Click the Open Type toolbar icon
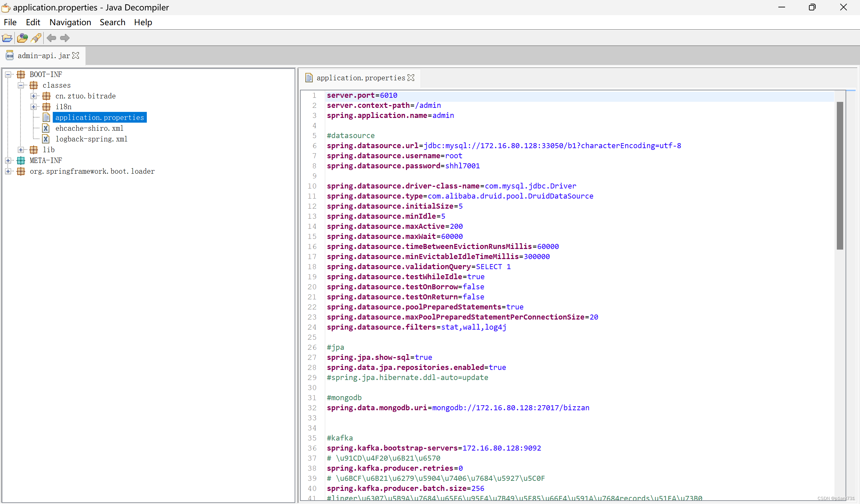The width and height of the screenshot is (860, 504). click(22, 38)
